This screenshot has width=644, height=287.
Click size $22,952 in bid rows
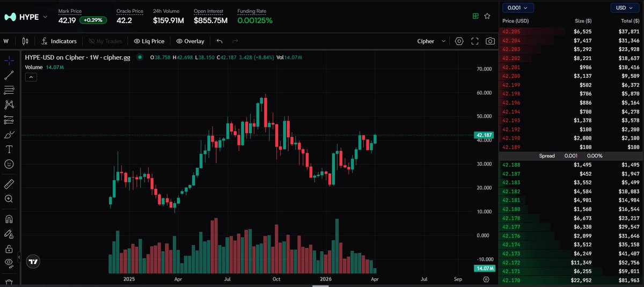(x=582, y=280)
